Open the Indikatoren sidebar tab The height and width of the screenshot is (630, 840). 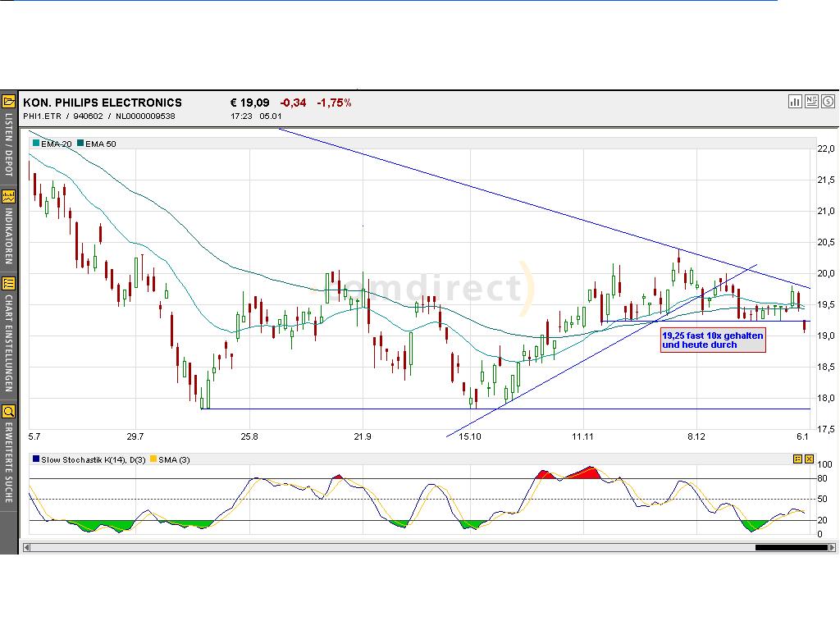pos(9,235)
